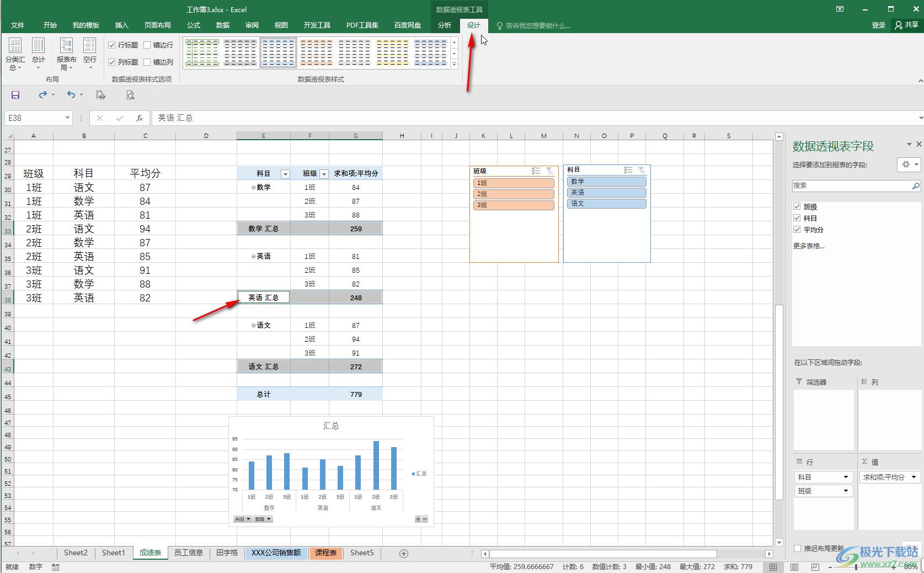This screenshot has height=573, width=924.
Task: Click the search magnifier in field pane
Action: tap(916, 186)
